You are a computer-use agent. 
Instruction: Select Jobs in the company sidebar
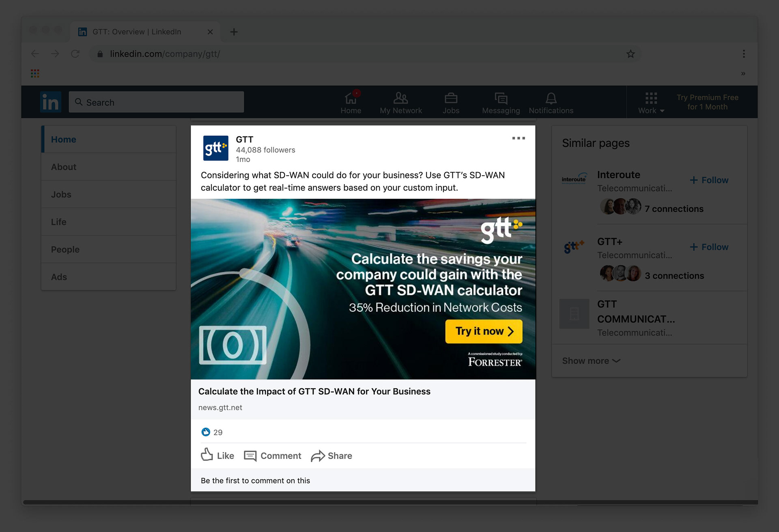point(109,194)
